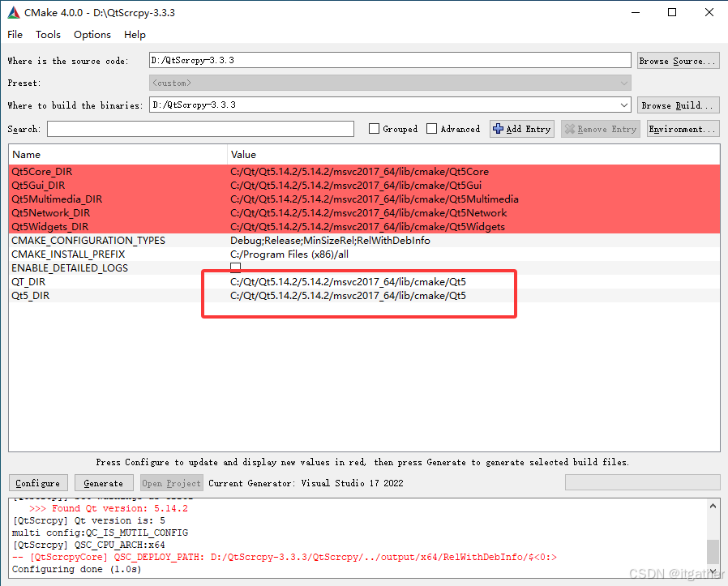Open the Help menu
Image resolution: width=728 pixels, height=586 pixels.
(135, 35)
